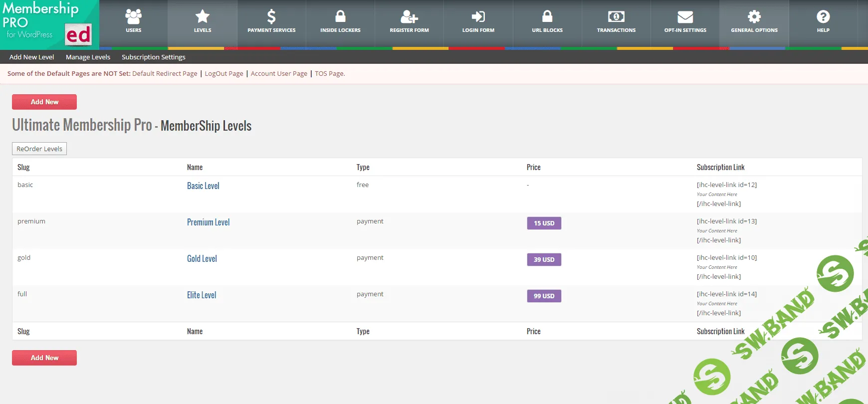868x404 pixels.
Task: Open the Elite Level link
Action: tap(202, 295)
